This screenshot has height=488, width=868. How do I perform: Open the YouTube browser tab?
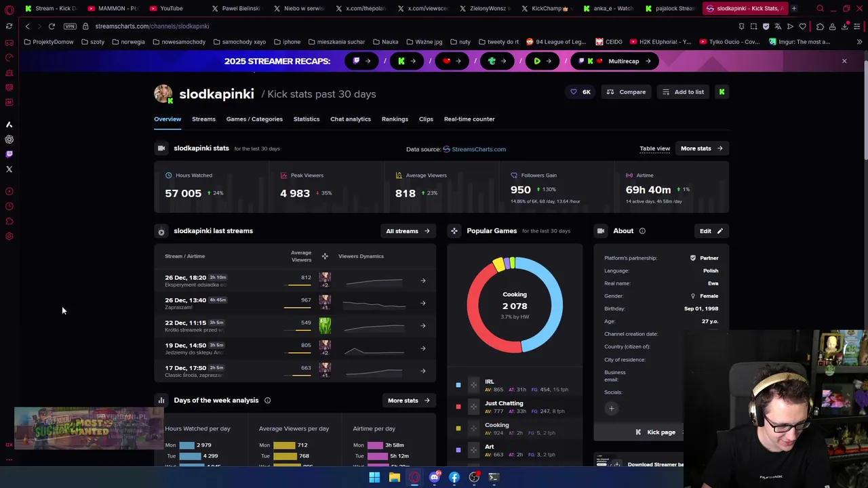[166, 8]
